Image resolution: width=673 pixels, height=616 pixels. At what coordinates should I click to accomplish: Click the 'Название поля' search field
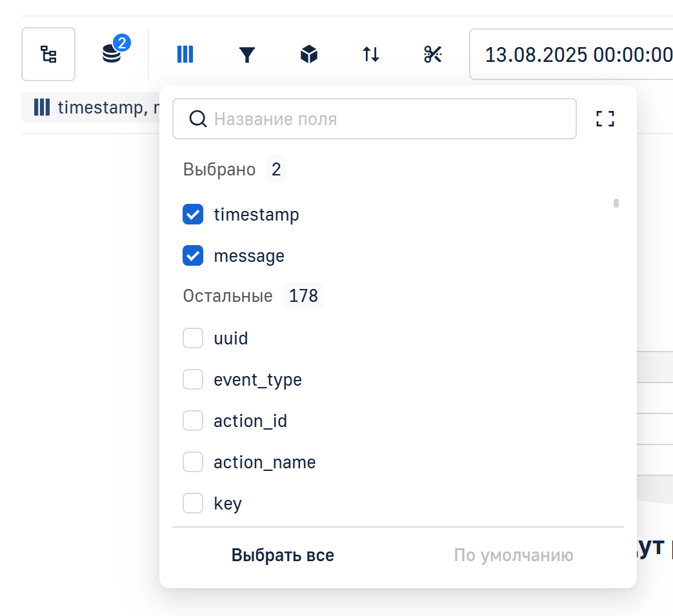click(x=387, y=119)
